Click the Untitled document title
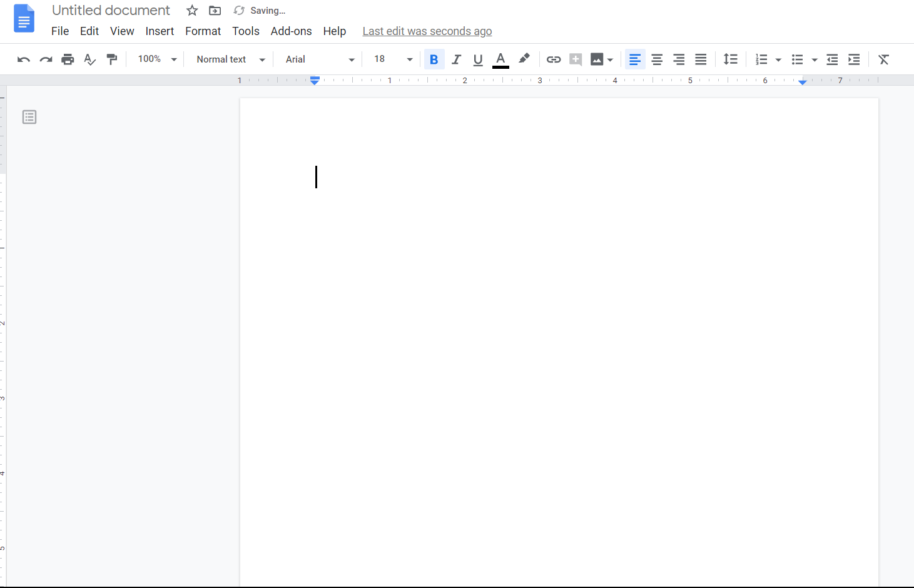Viewport: 914px width, 588px height. (x=111, y=11)
